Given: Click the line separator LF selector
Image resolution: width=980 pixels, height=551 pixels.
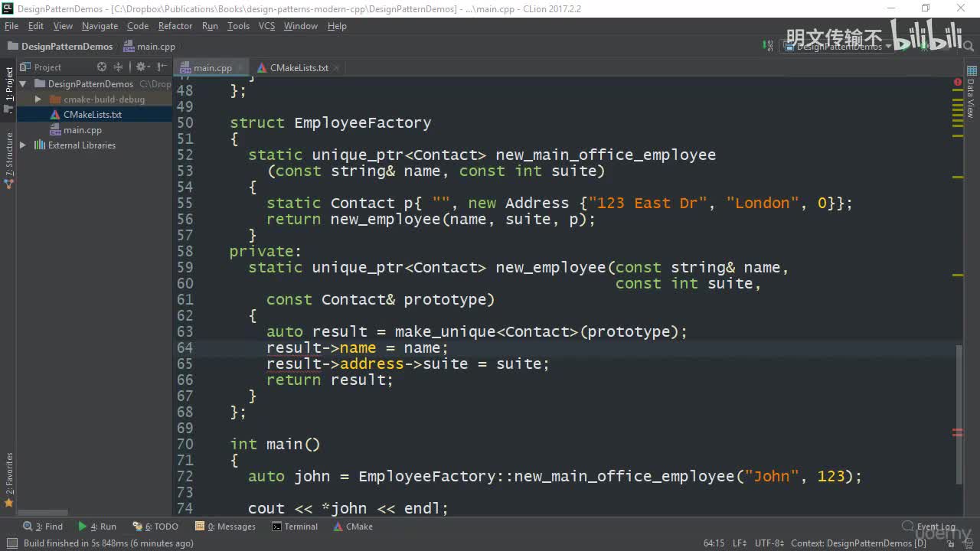Looking at the screenshot, I should click(740, 543).
